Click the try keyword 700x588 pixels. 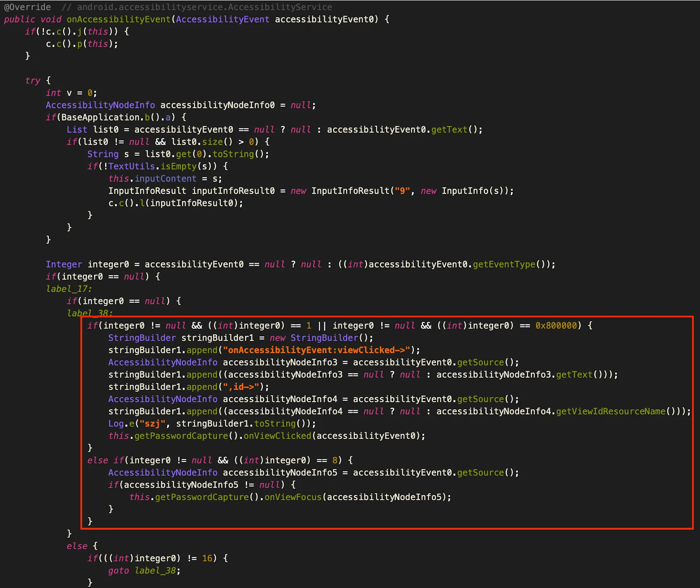[32, 80]
